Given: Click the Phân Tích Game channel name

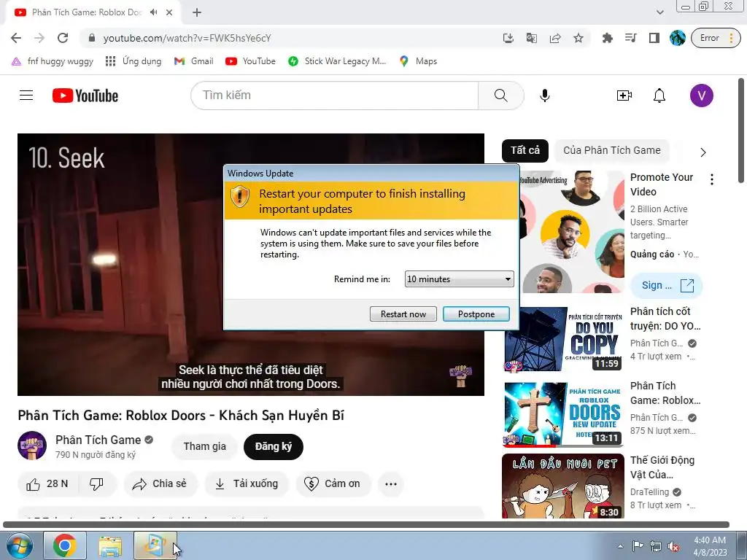Looking at the screenshot, I should tap(98, 440).
